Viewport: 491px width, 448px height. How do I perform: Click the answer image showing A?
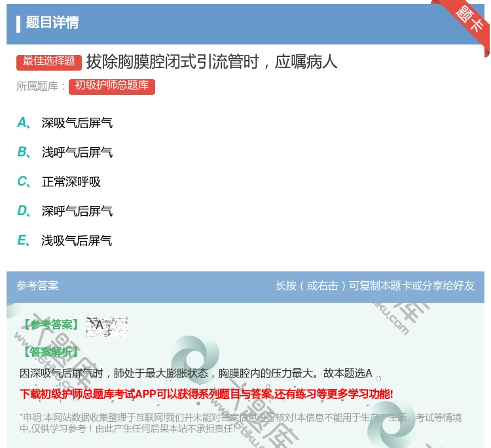pos(107,326)
